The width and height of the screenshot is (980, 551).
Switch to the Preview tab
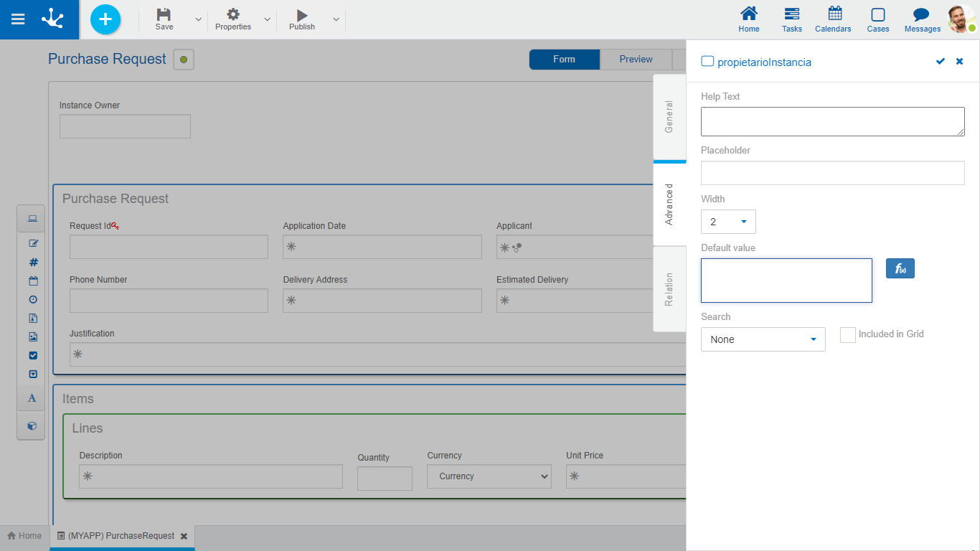pos(636,60)
